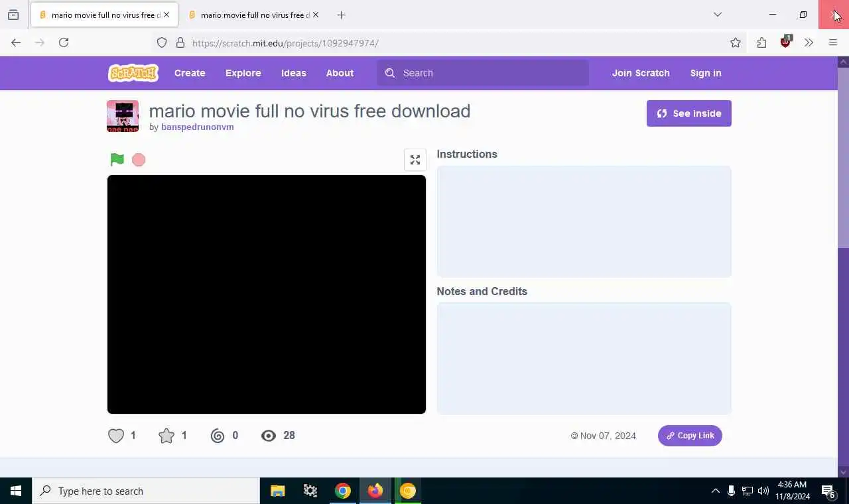Expand more tools double chevron
Viewport: 849px width, 504px height.
coord(809,42)
